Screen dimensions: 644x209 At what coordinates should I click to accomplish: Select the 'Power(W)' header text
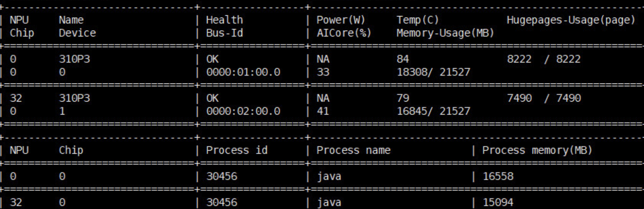point(341,20)
